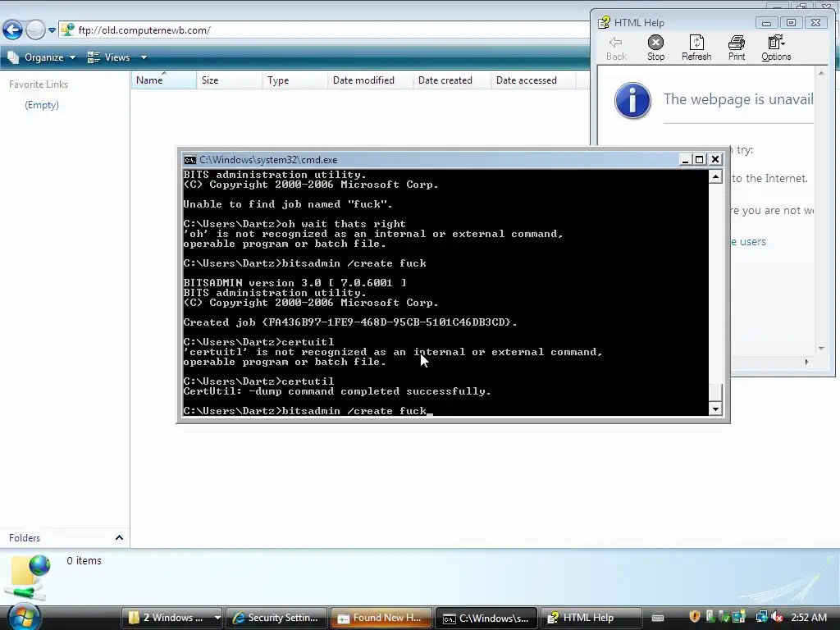Sort by Date created column
This screenshot has height=630, width=840.
click(452, 80)
